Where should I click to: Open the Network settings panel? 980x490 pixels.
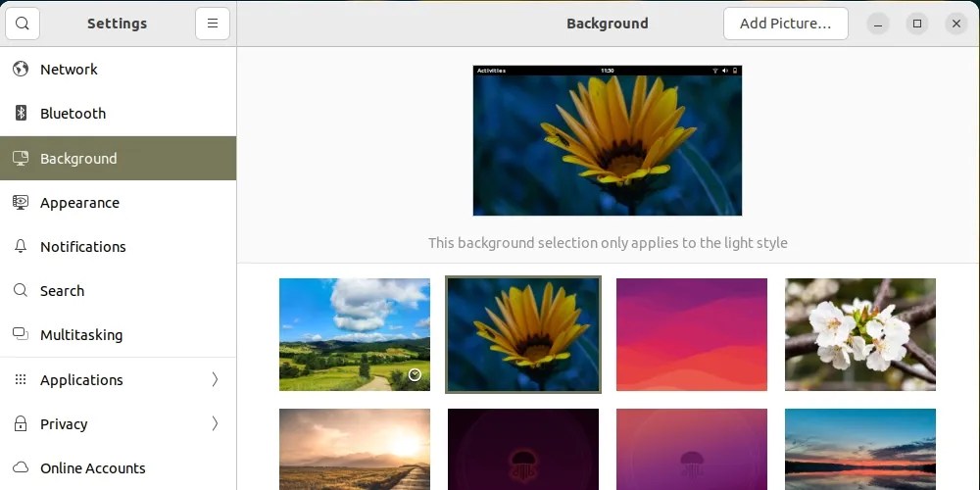pos(119,70)
